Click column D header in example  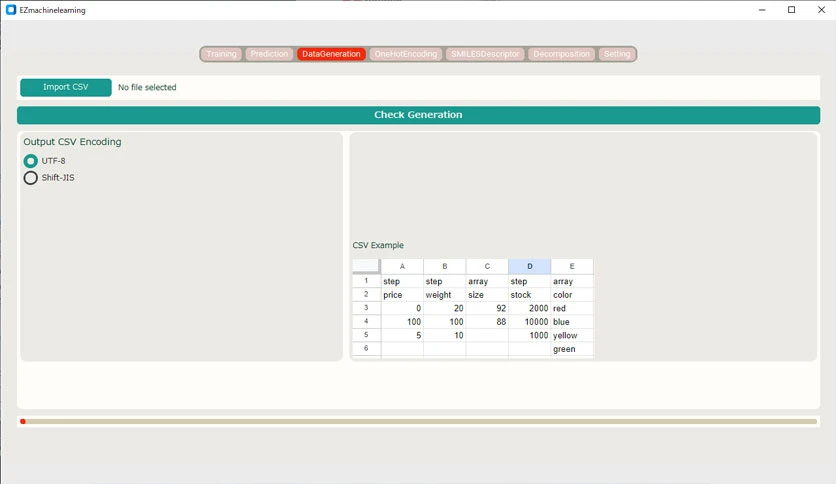pos(529,266)
